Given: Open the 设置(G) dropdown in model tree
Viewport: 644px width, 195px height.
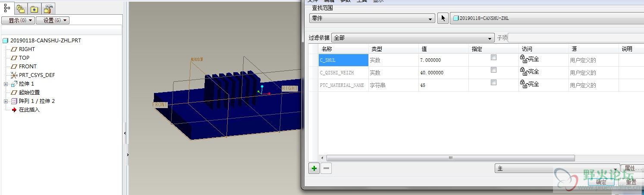Looking at the screenshot, I should 53,20.
